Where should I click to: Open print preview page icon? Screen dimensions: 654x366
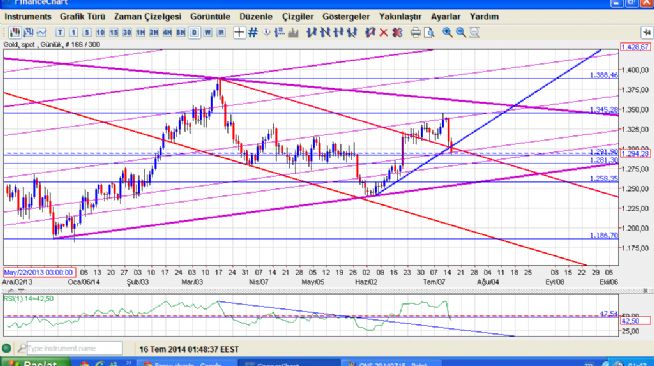tap(429, 33)
